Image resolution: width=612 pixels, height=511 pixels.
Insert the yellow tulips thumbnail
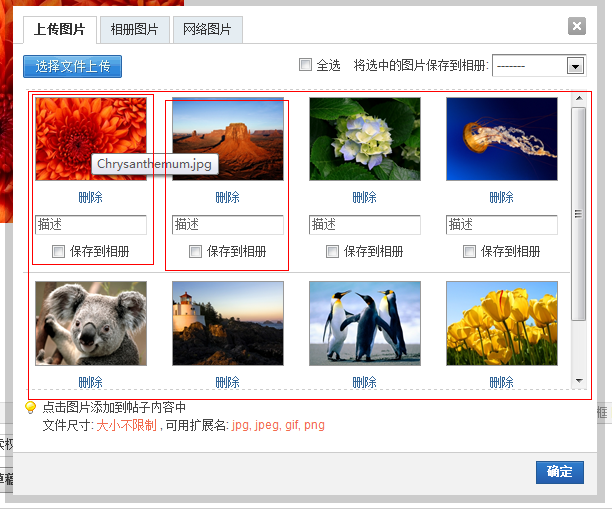pos(502,324)
